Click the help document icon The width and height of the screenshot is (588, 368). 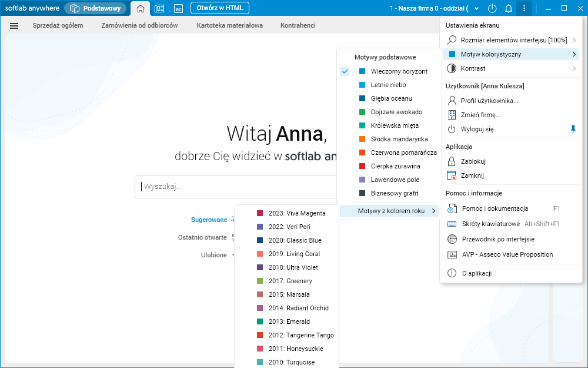tap(452, 209)
